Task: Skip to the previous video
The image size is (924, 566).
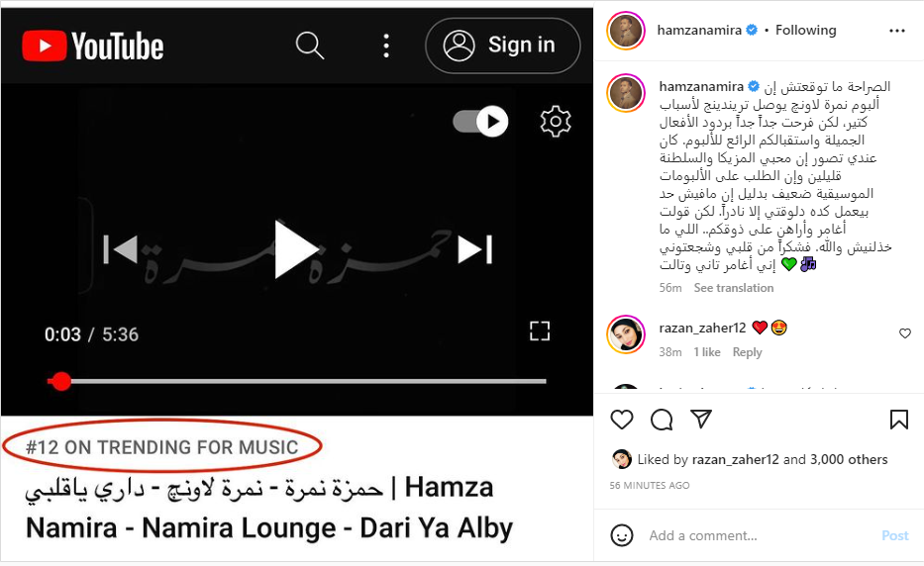Action: click(120, 249)
